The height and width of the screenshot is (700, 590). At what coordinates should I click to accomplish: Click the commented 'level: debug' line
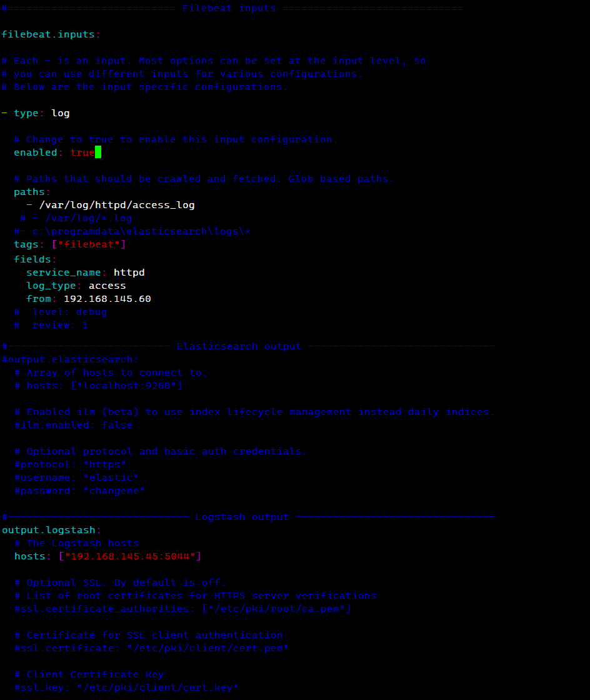(61, 312)
